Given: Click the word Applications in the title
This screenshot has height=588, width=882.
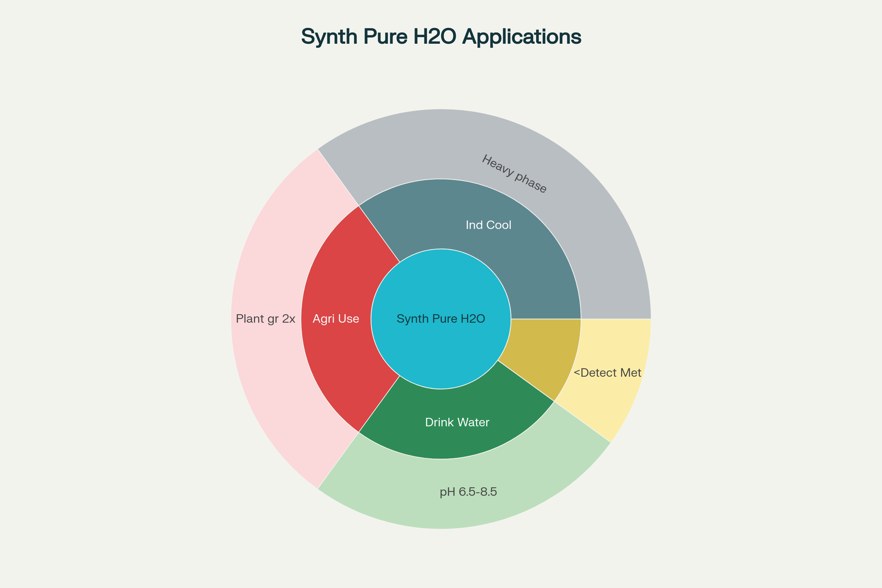Looking at the screenshot, I should click(x=521, y=37).
